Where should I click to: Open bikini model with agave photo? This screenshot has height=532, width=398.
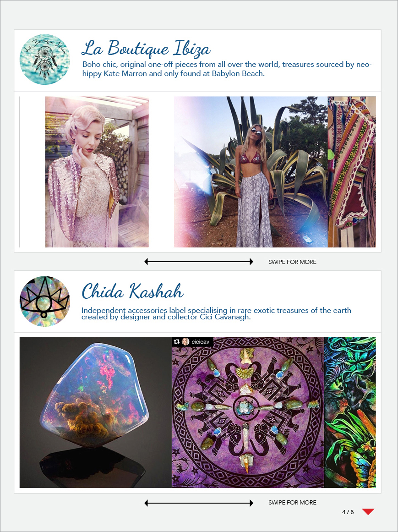[251, 172]
